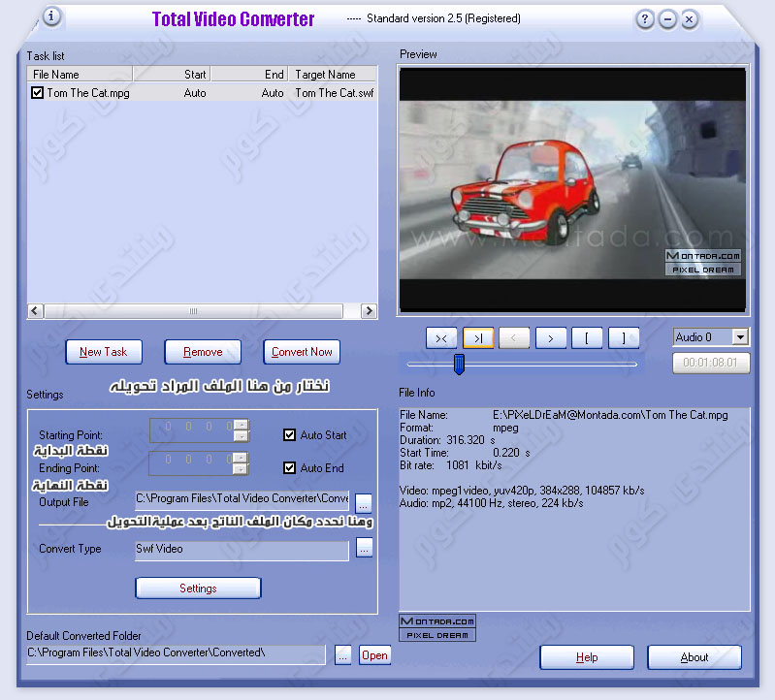Click the Convert Now button
This screenshot has height=700, width=775.
(x=302, y=352)
